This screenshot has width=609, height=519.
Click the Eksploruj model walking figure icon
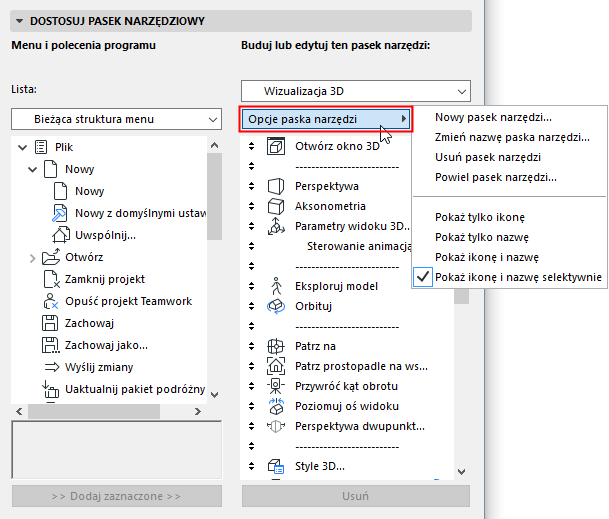tap(276, 286)
